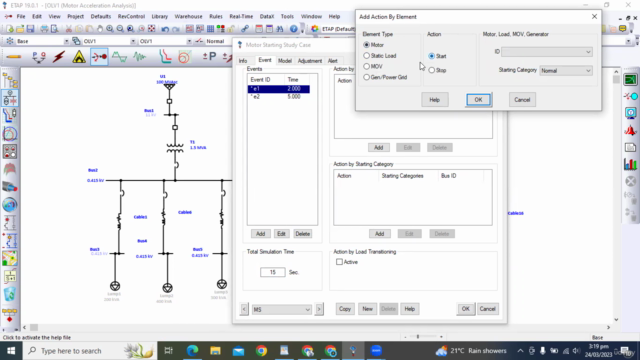
Task: Select the Static Load radio button
Action: point(367,56)
